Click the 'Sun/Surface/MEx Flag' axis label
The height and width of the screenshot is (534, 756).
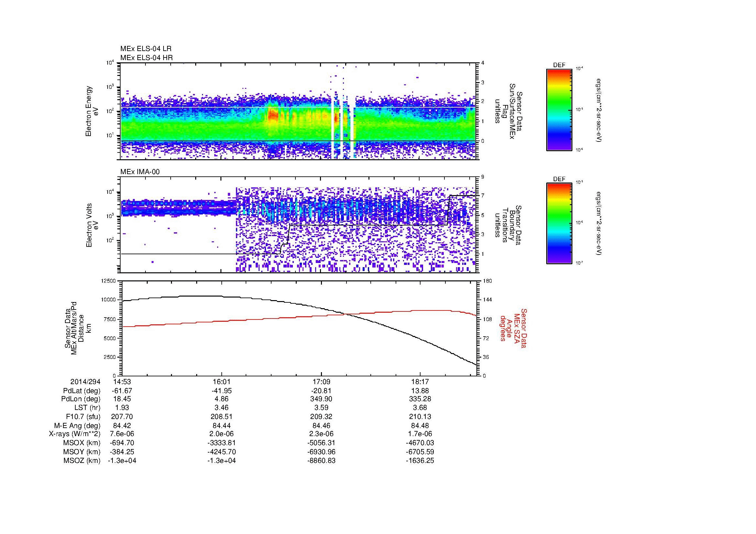pos(508,111)
